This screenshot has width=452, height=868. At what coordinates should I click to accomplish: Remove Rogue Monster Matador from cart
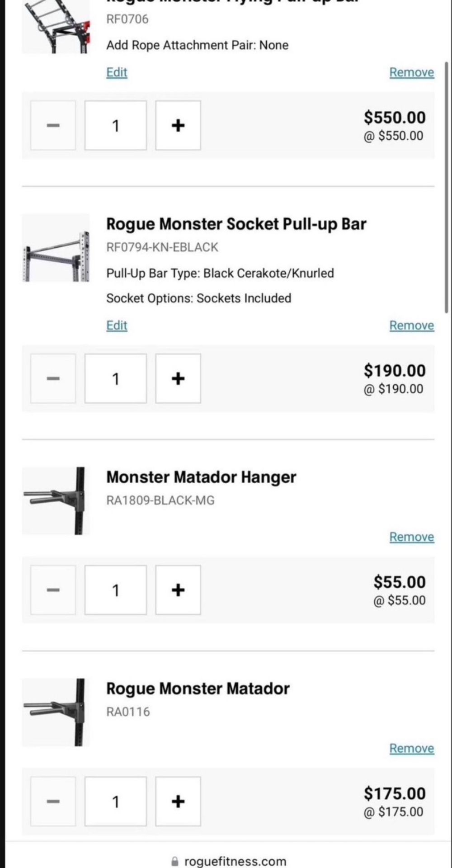(x=411, y=748)
